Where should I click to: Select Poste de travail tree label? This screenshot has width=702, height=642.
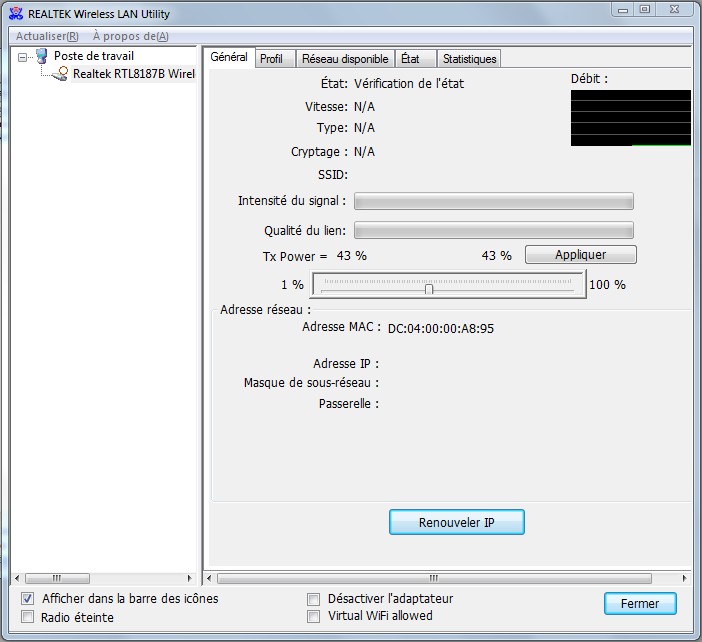point(94,56)
